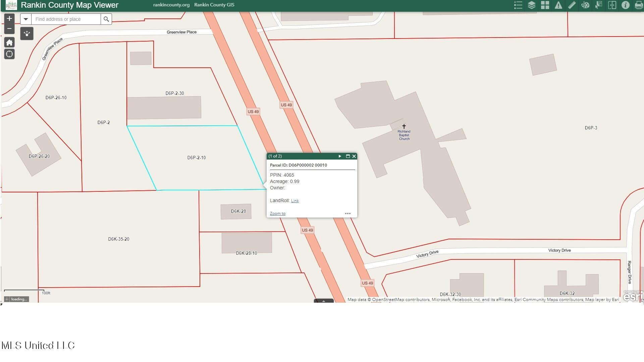The width and height of the screenshot is (644, 362).
Task: Click the My Location button
Action: click(x=9, y=54)
